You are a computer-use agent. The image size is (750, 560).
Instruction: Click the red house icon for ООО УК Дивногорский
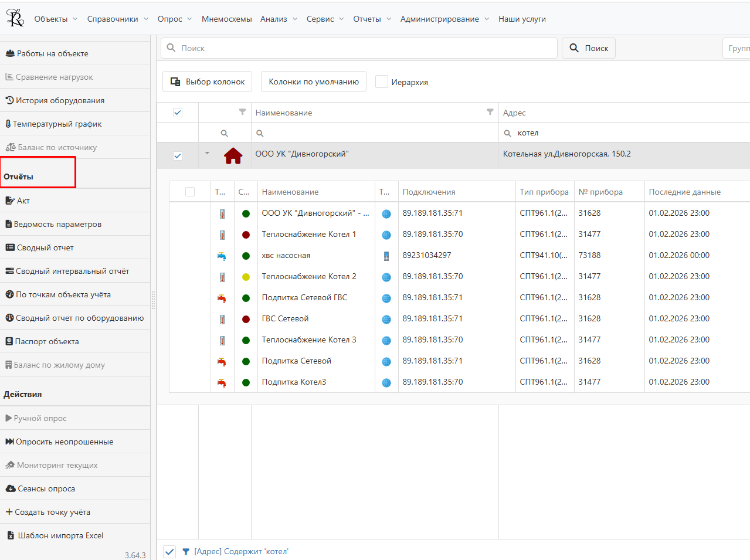233,155
